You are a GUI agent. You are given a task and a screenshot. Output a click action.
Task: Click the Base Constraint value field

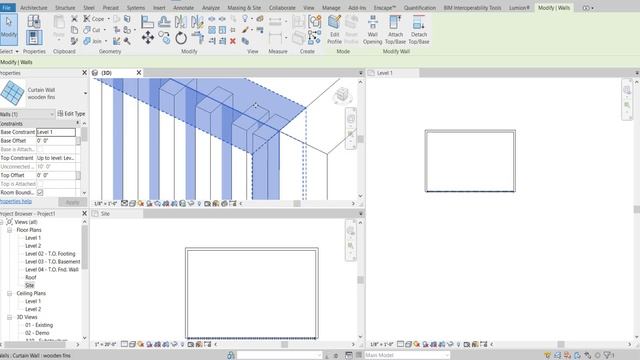pos(56,132)
